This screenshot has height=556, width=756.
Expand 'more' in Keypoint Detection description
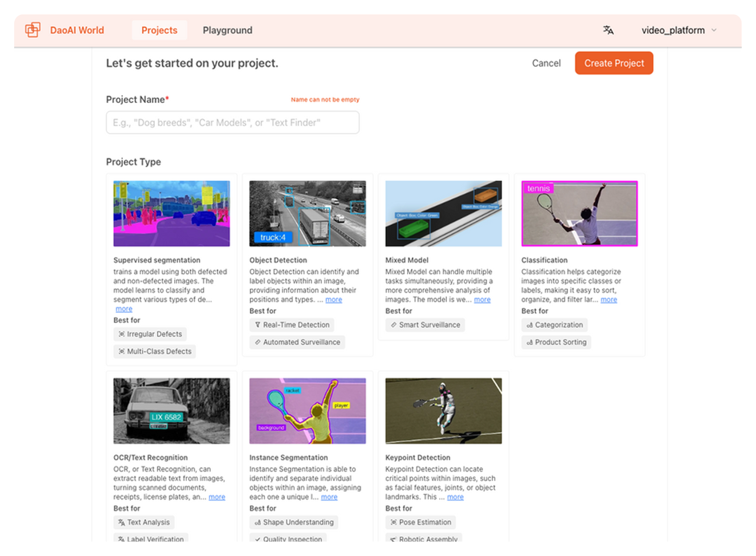click(x=455, y=497)
